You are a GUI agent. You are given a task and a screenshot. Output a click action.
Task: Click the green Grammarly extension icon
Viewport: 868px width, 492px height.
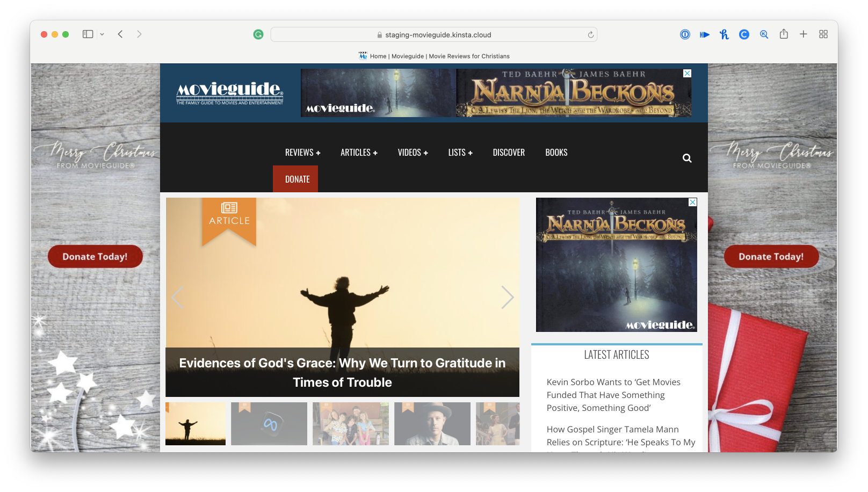pyautogui.click(x=258, y=34)
